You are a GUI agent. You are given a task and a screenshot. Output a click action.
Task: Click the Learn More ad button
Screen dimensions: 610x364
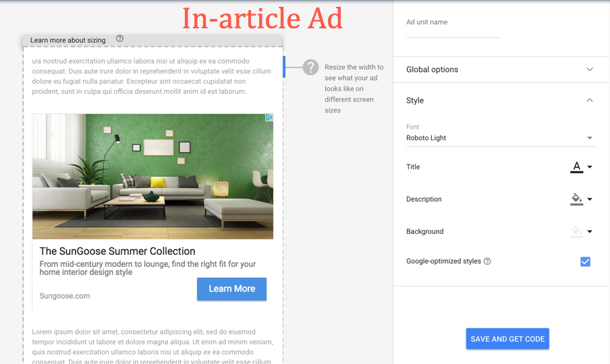[x=231, y=289]
